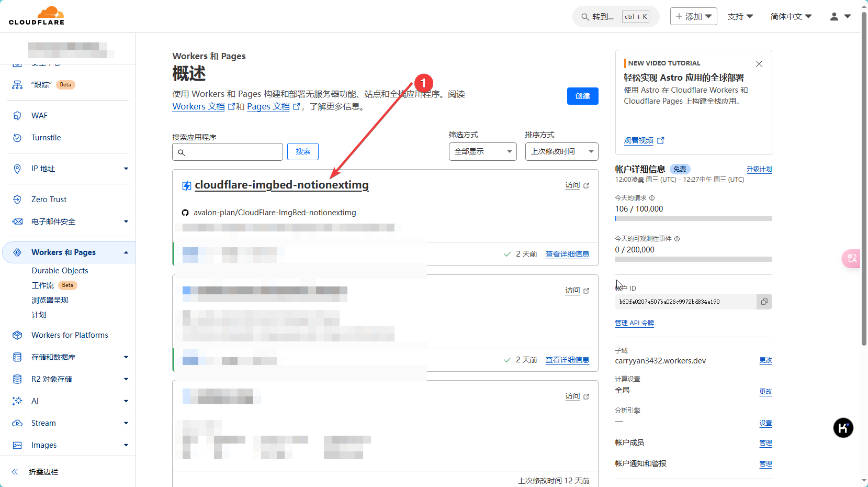The height and width of the screenshot is (487, 868).
Task: Expand the AI sidebar section arrow
Action: (x=126, y=401)
